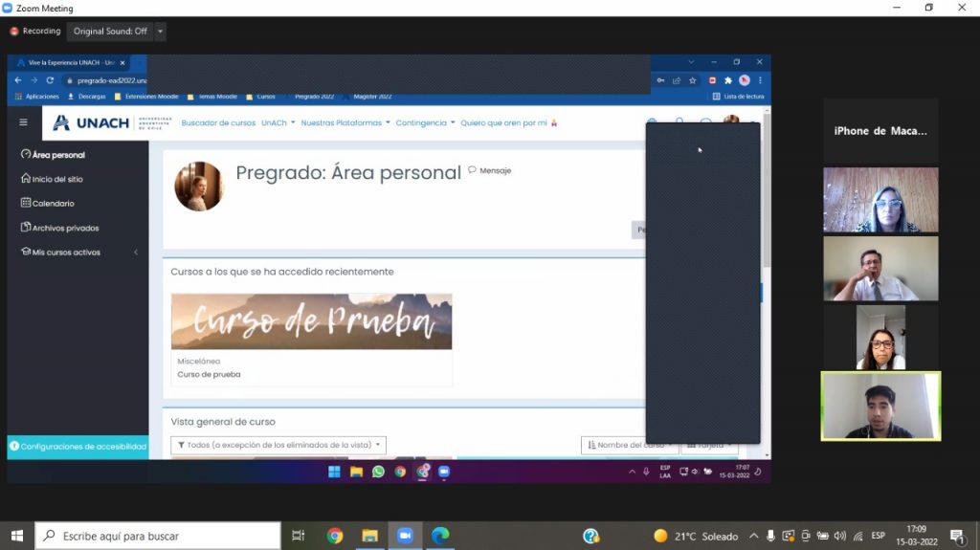This screenshot has height=550, width=980.
Task: Click Configuraciones de accesibilidad button
Action: tap(78, 447)
